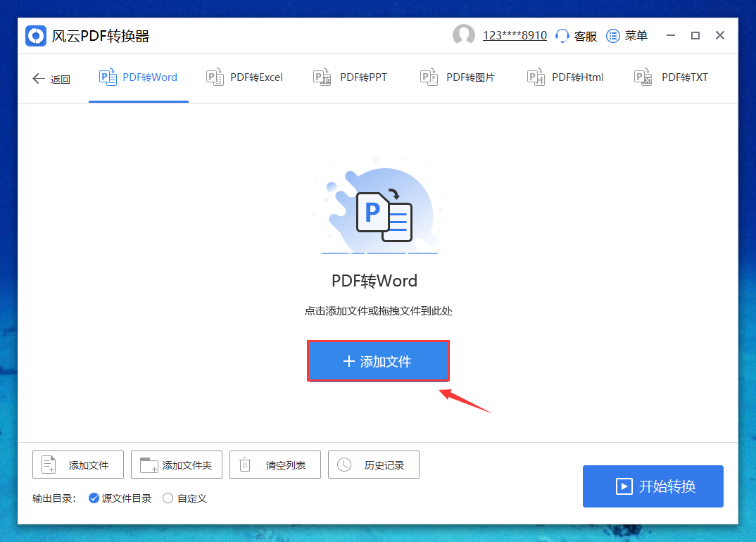Minimize the converter window
The height and width of the screenshot is (542, 756).
(x=671, y=36)
